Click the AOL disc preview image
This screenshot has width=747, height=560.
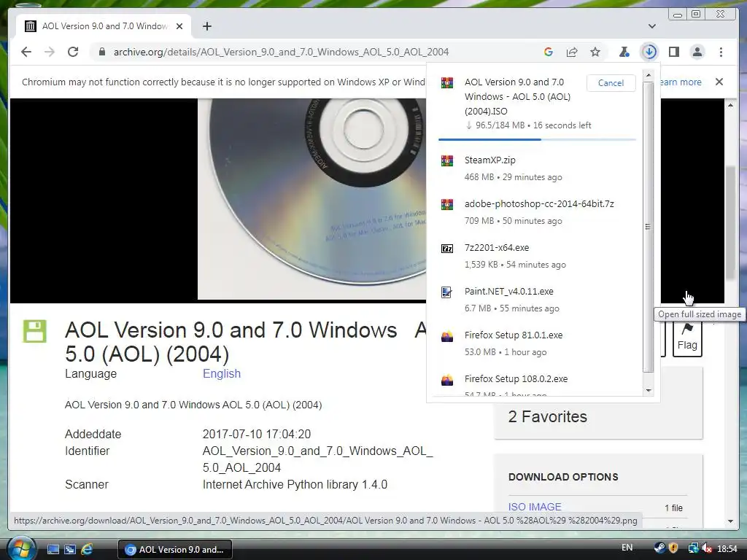click(312, 199)
